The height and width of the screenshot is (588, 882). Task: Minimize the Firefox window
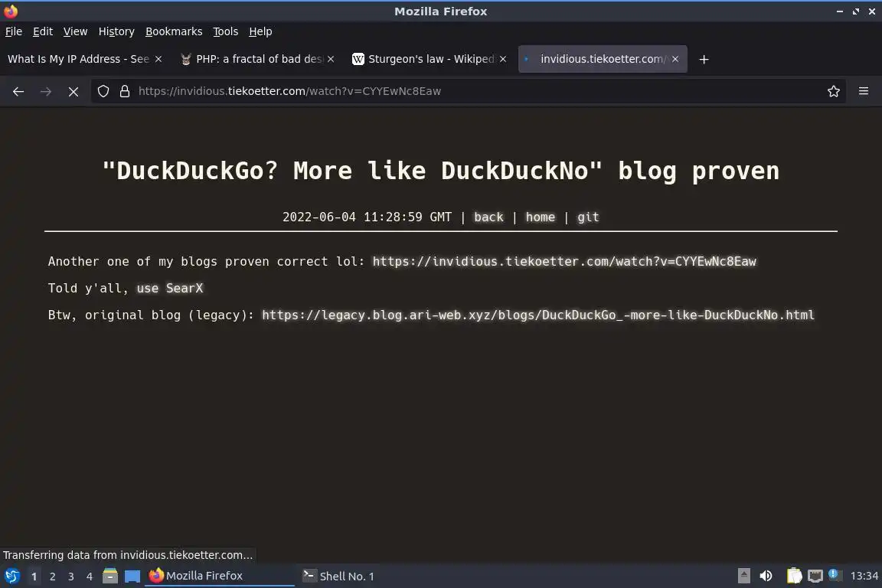click(x=840, y=11)
